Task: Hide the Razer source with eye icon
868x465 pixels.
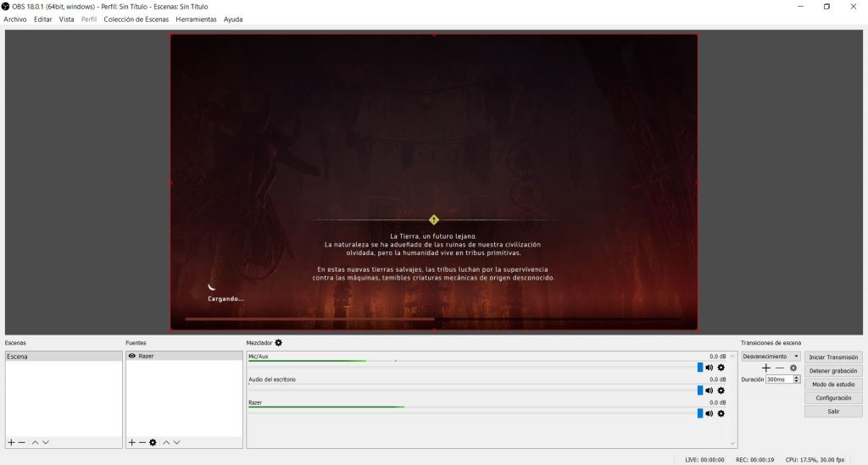Action: click(x=132, y=357)
